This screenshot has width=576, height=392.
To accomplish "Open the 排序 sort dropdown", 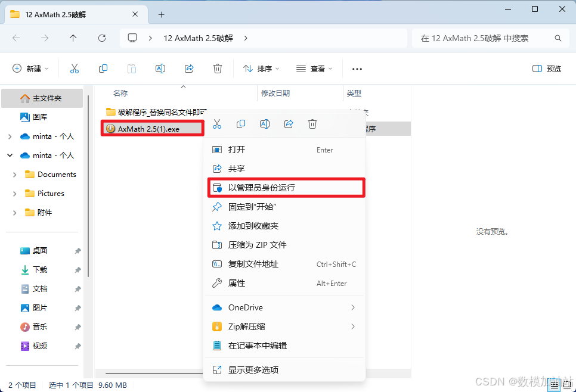I will point(262,69).
